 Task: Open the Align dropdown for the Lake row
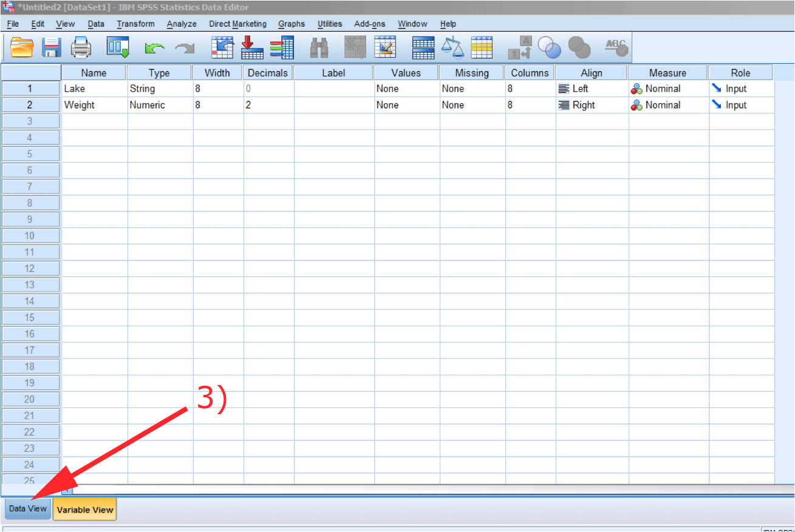point(591,88)
